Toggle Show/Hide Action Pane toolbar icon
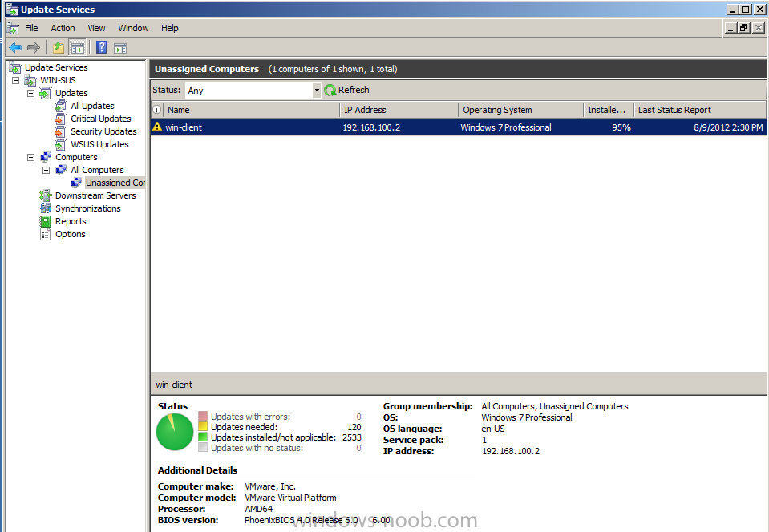 pos(120,47)
